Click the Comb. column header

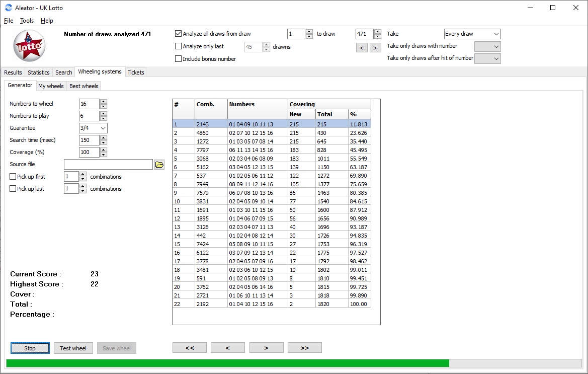(211, 109)
